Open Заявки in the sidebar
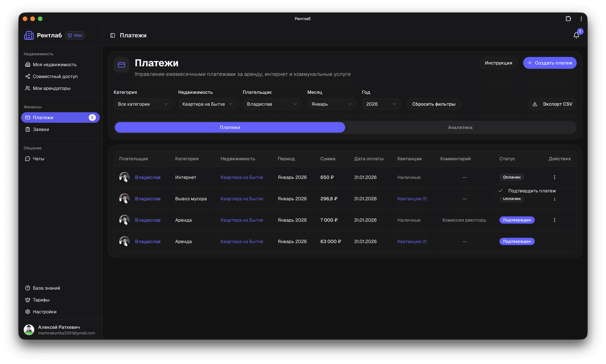606x364 pixels. [41, 129]
